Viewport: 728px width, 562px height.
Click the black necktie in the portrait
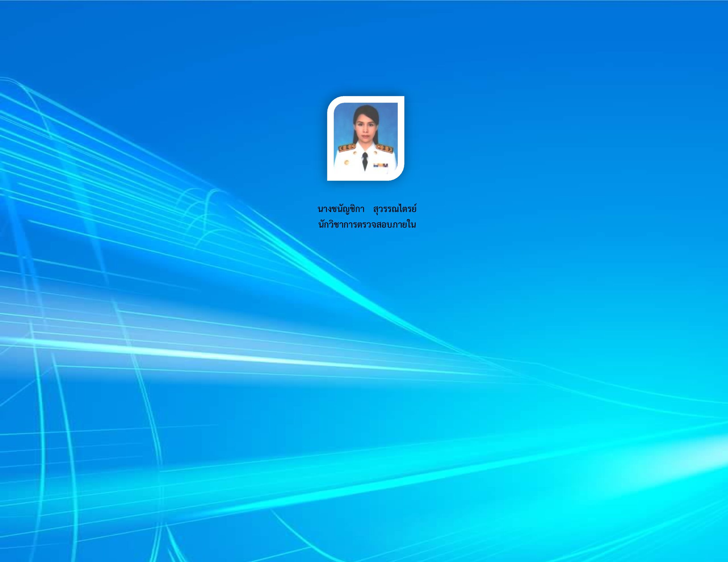coord(365,160)
